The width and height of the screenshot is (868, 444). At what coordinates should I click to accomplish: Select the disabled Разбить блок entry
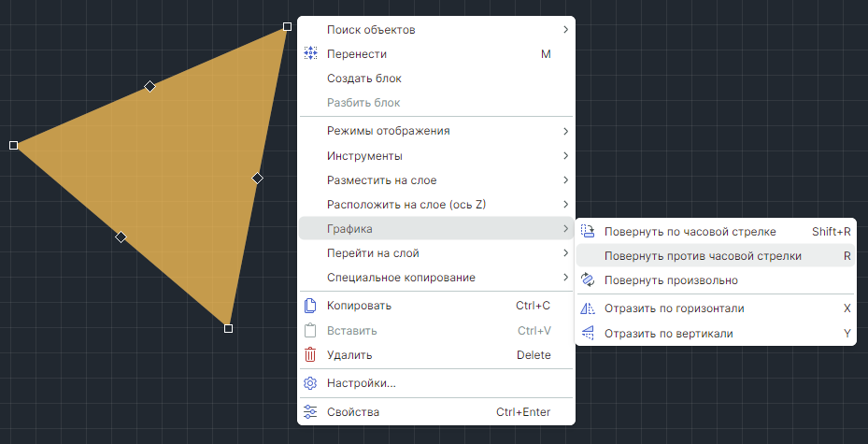[x=436, y=103]
